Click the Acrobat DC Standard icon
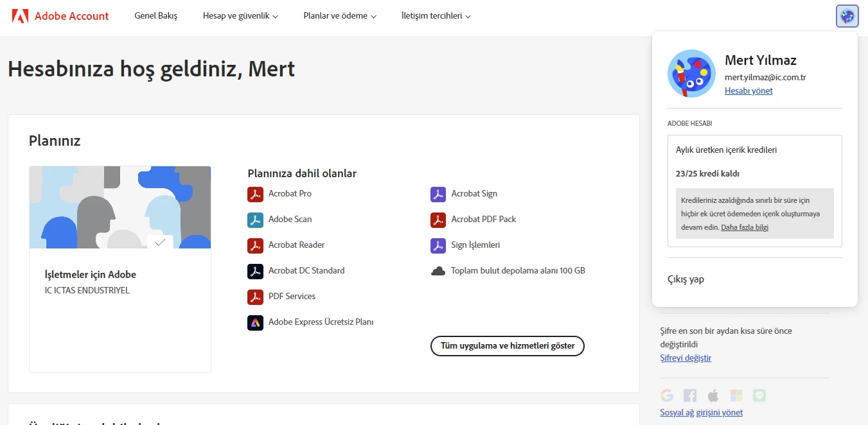868x425 pixels. coord(255,271)
